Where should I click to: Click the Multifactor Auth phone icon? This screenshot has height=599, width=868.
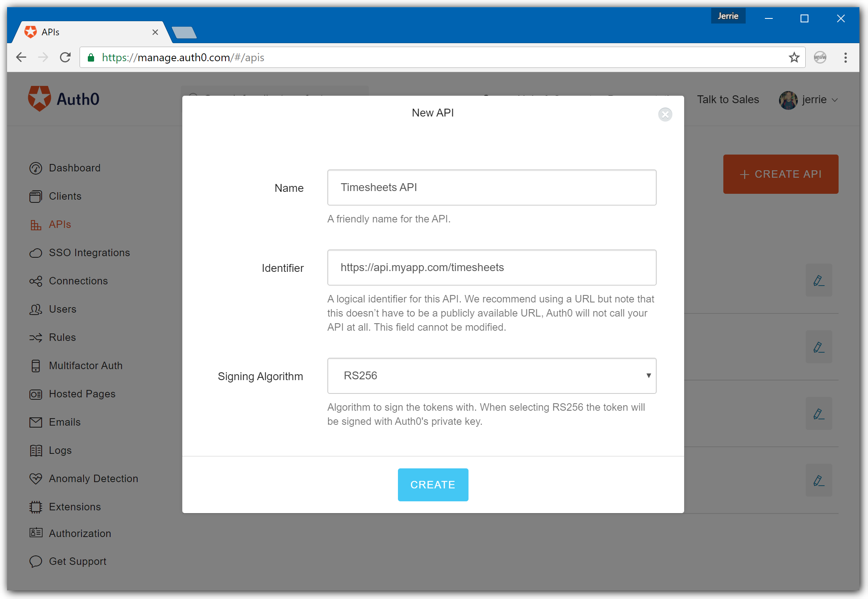pos(36,366)
